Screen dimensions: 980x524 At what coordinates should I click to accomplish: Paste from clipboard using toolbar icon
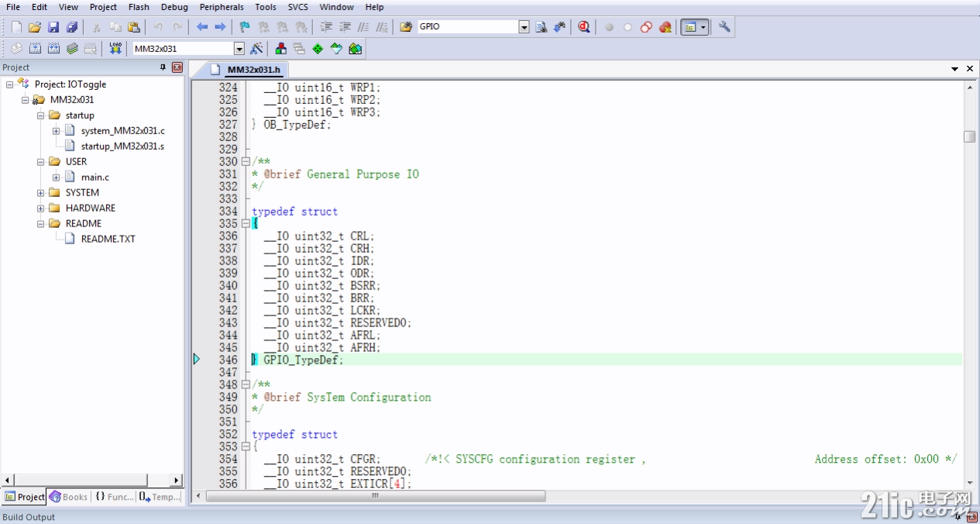point(133,27)
